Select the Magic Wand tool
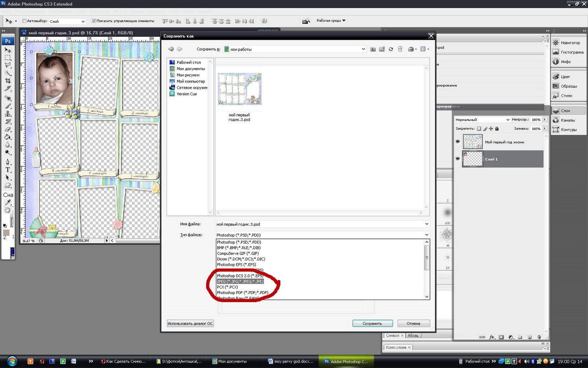Screen dimensions: 588x368 (x=8, y=73)
